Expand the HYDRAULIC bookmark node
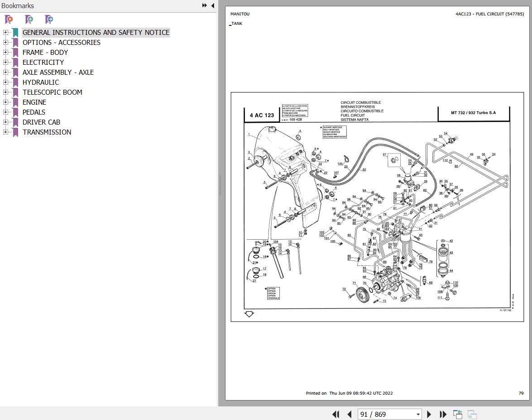532x420 pixels. pos(5,82)
